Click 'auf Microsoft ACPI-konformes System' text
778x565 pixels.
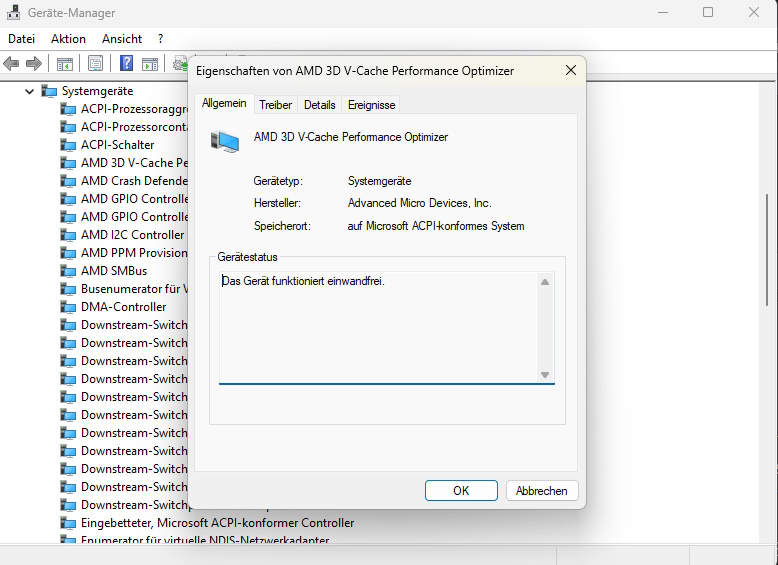436,226
